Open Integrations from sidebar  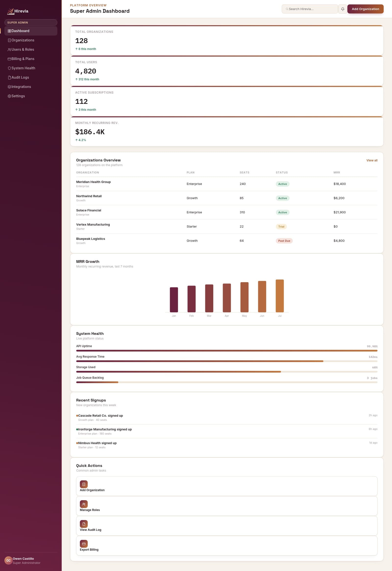coord(31,87)
